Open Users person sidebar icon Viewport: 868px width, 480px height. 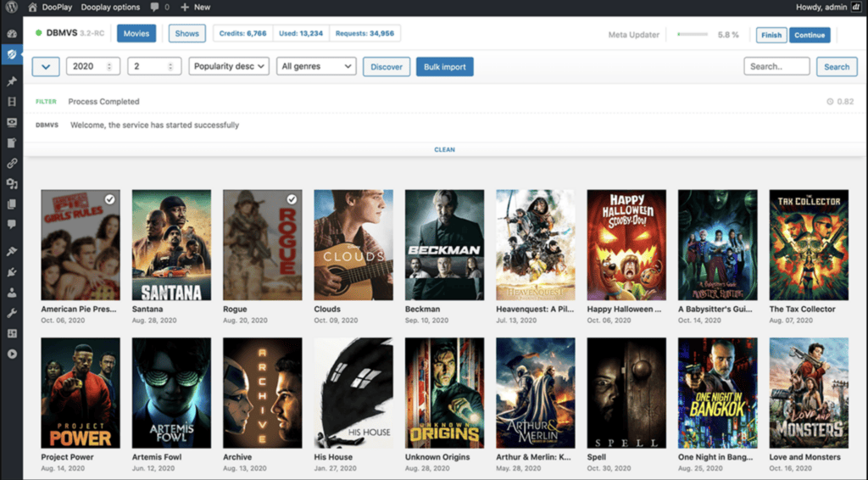(12, 293)
